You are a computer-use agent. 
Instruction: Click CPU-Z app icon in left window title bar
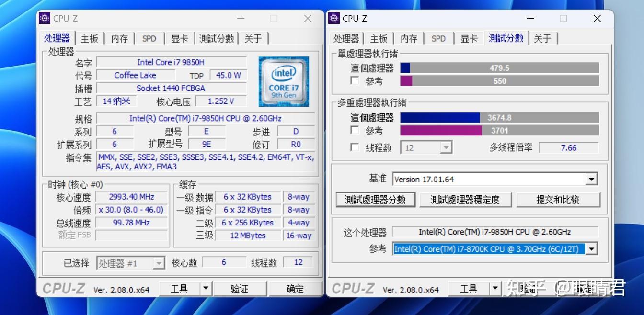(x=45, y=19)
